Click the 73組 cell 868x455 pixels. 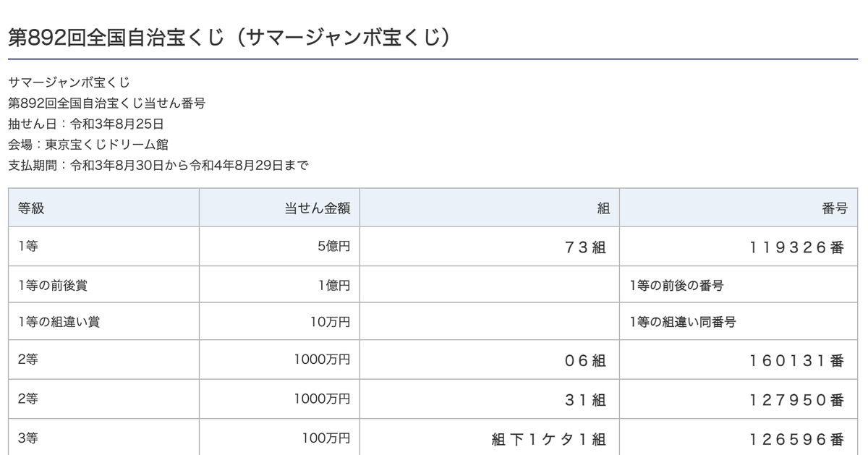click(585, 247)
